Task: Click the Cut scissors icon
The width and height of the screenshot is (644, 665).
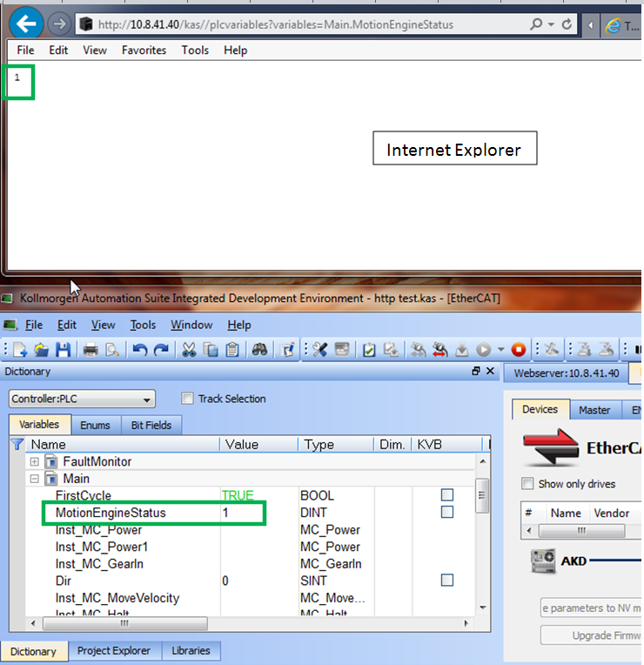Action: point(189,350)
